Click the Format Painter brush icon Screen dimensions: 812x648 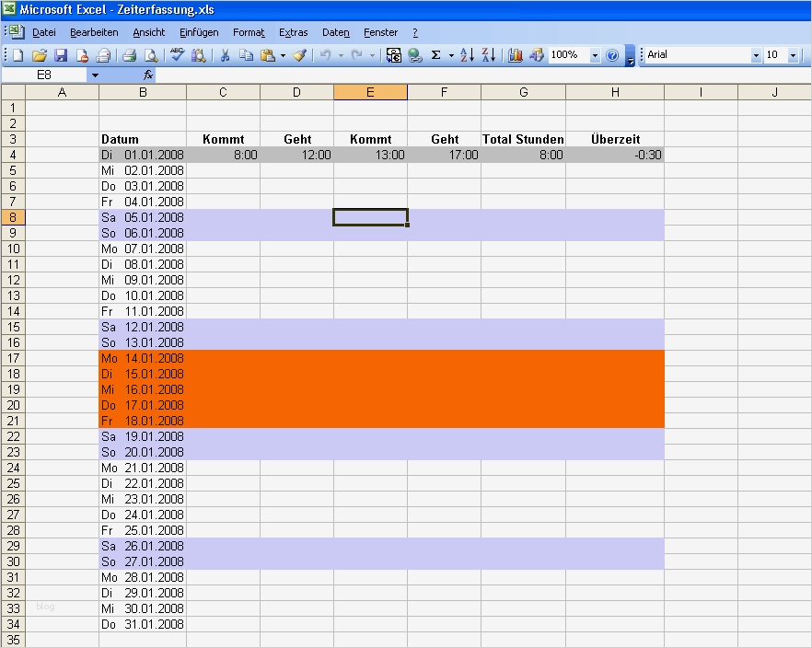coord(299,55)
